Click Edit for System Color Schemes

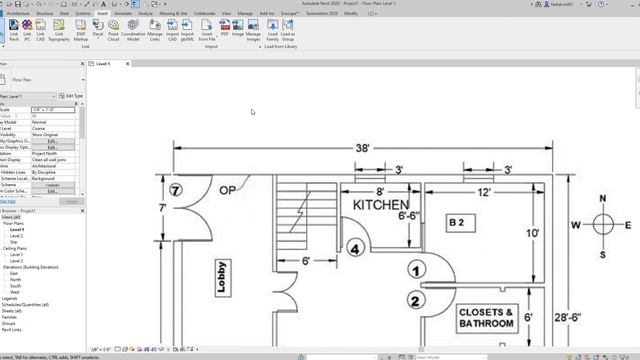tap(53, 191)
